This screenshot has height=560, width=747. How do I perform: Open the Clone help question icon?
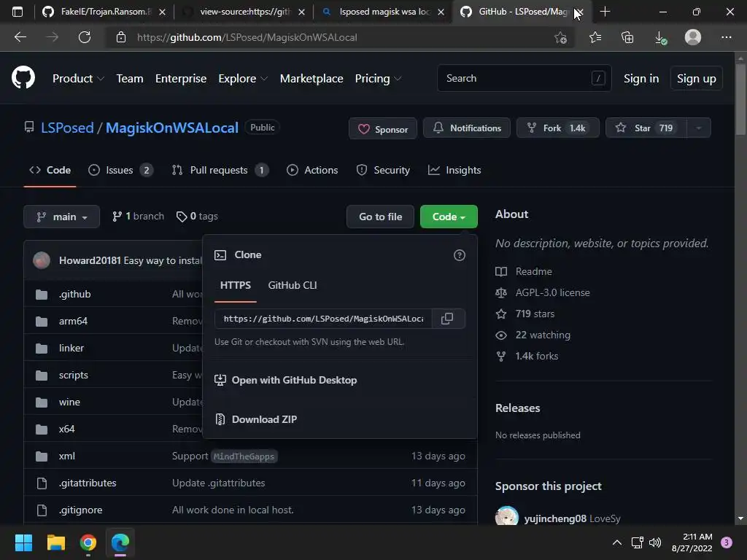click(x=460, y=255)
